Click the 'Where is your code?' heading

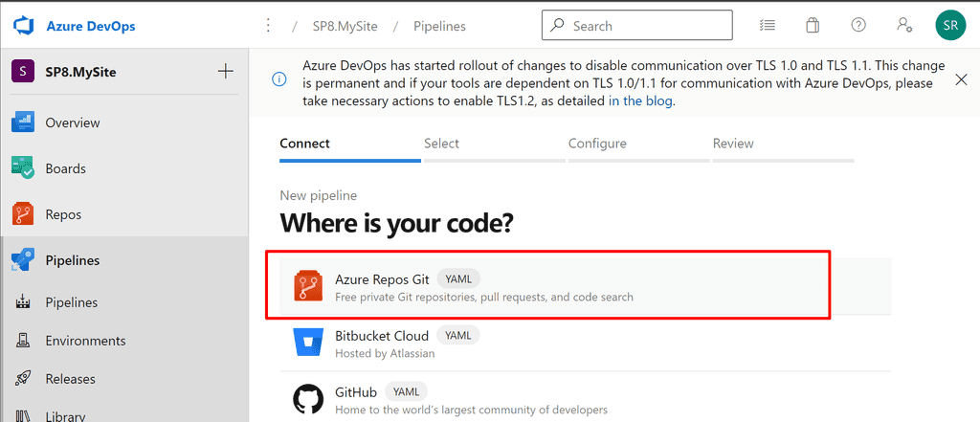coord(396,223)
